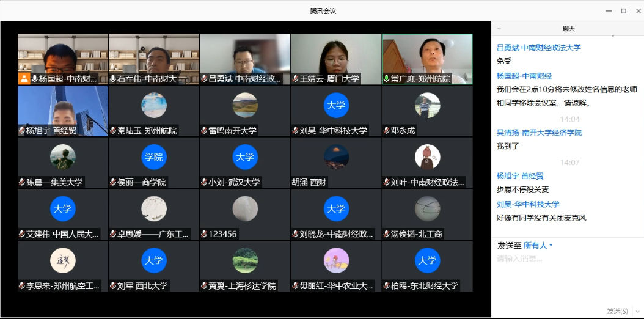
Task: Select 常广庶 video thumbnail
Action: pos(428,59)
